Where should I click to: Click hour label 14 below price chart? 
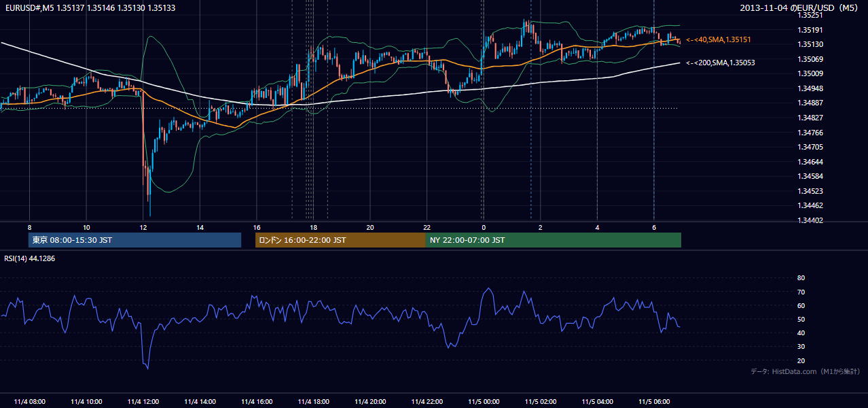[x=200, y=227]
